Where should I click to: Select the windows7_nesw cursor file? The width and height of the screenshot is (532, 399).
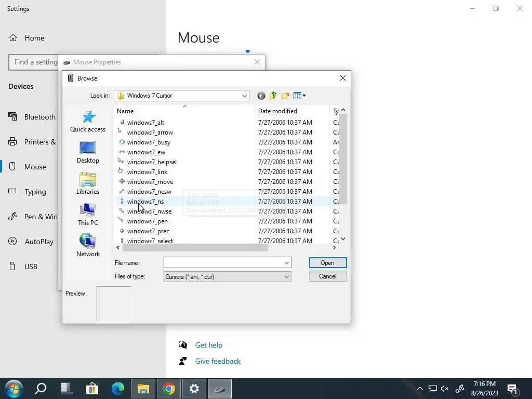coord(149,191)
